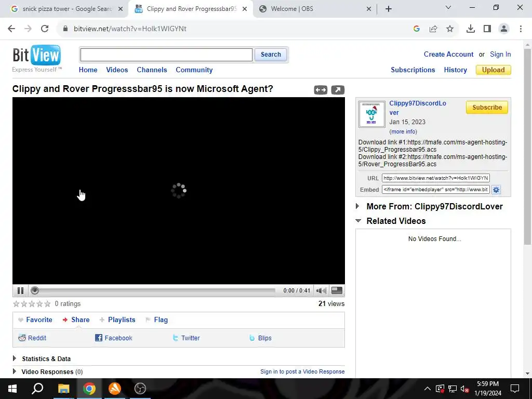Click the yellow Upload button
The width and height of the screenshot is (532, 399).
pos(493,70)
